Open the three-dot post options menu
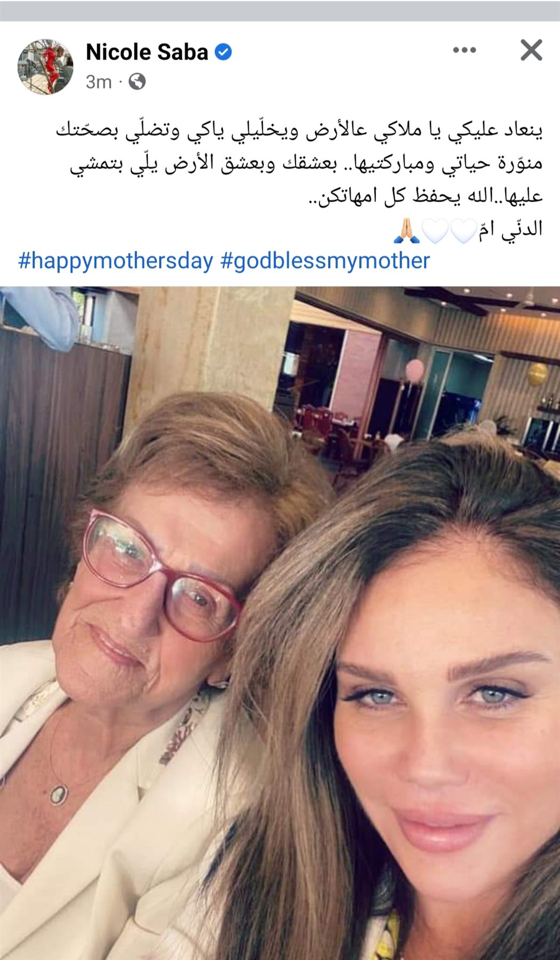 point(464,50)
